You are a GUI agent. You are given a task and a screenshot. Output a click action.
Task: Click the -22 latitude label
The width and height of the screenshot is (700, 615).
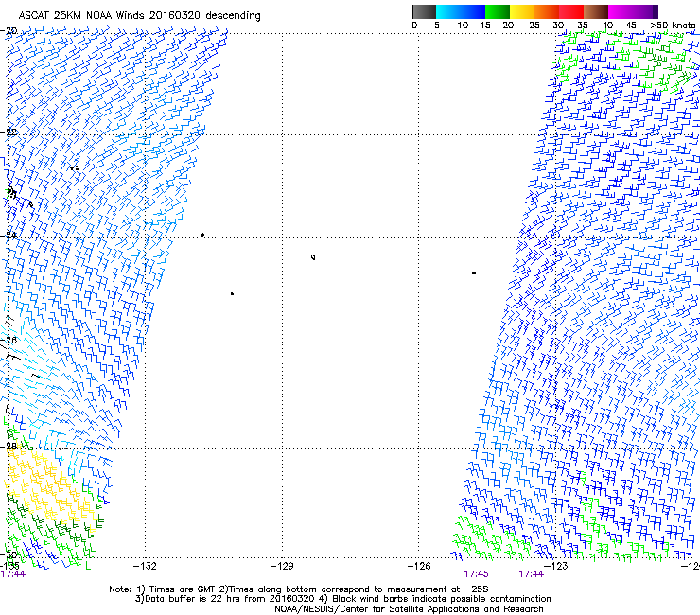pyautogui.click(x=9, y=132)
